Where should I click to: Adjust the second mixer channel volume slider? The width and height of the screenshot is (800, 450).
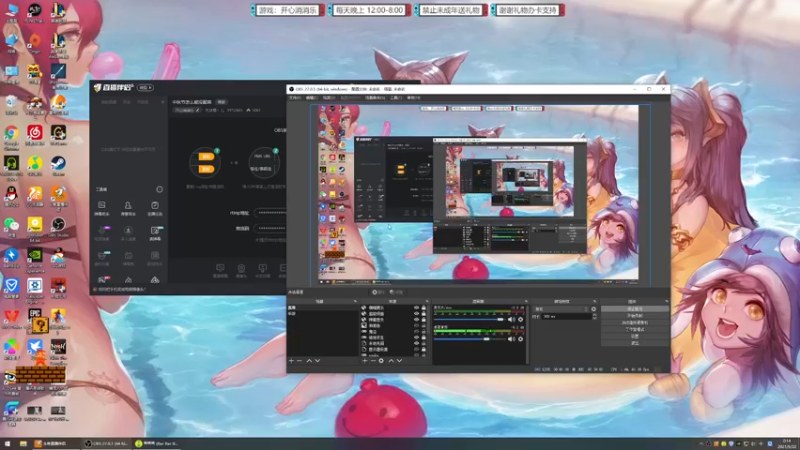pos(469,339)
